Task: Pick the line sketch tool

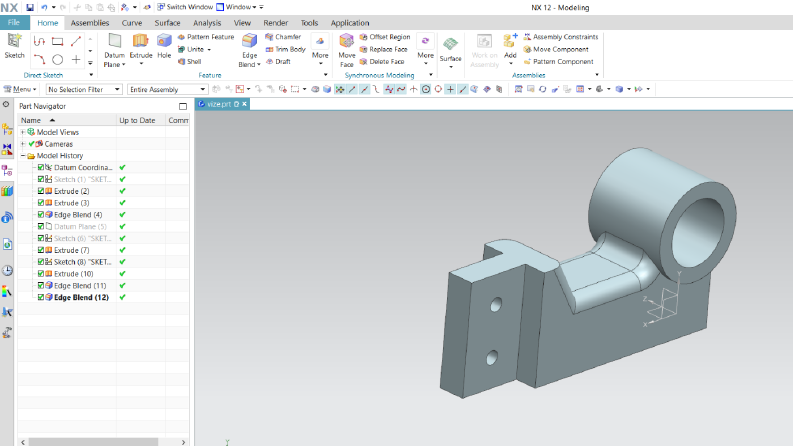Action: pos(76,41)
